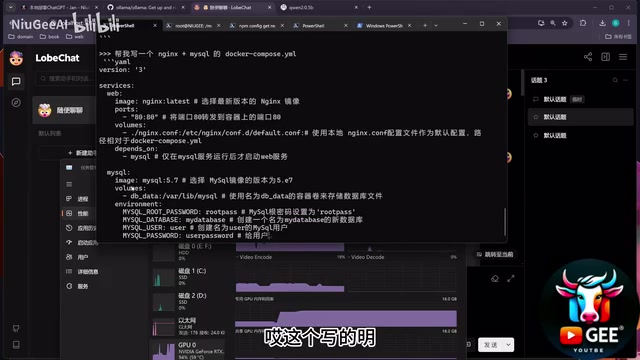Click the eraser icon above the chat input
This screenshot has height=360, width=640.
tap(495, 279)
